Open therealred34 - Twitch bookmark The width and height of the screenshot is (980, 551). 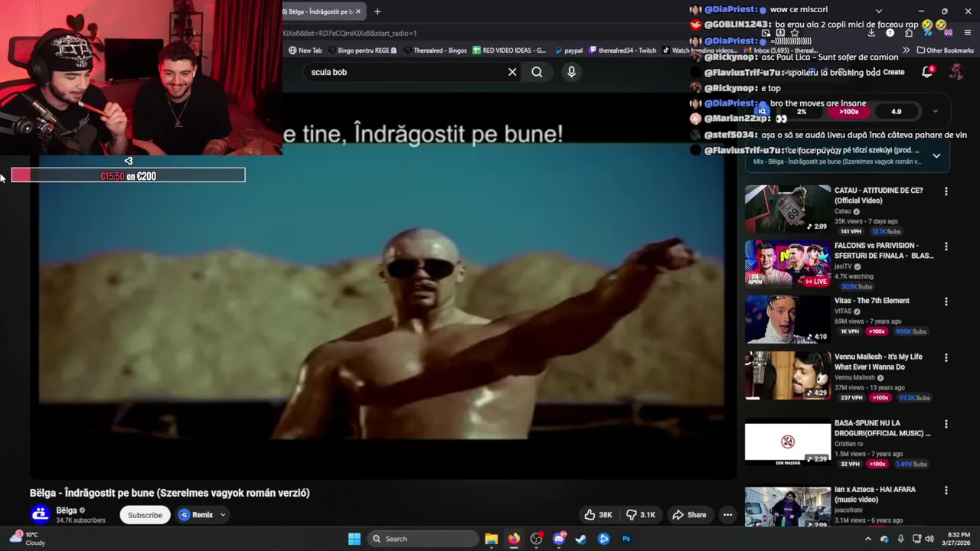click(622, 51)
